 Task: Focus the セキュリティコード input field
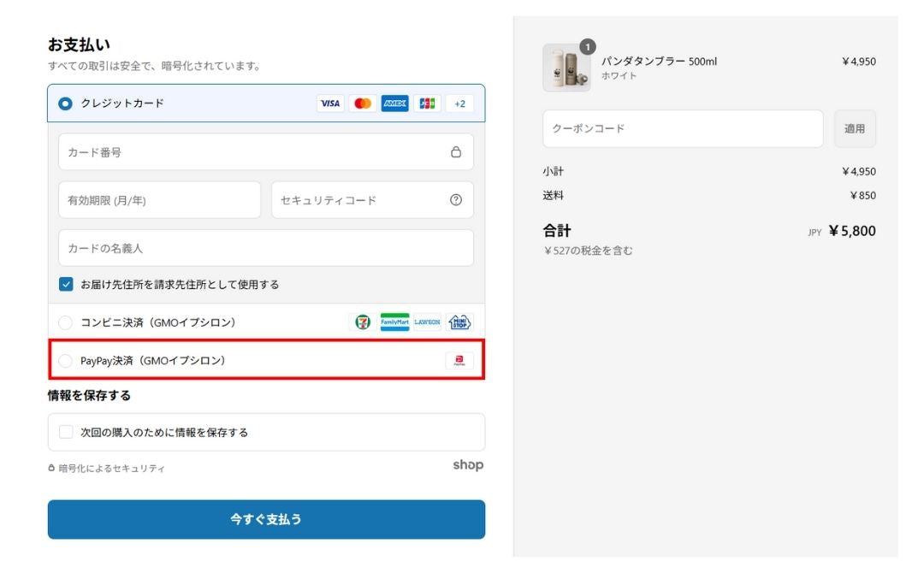372,200
